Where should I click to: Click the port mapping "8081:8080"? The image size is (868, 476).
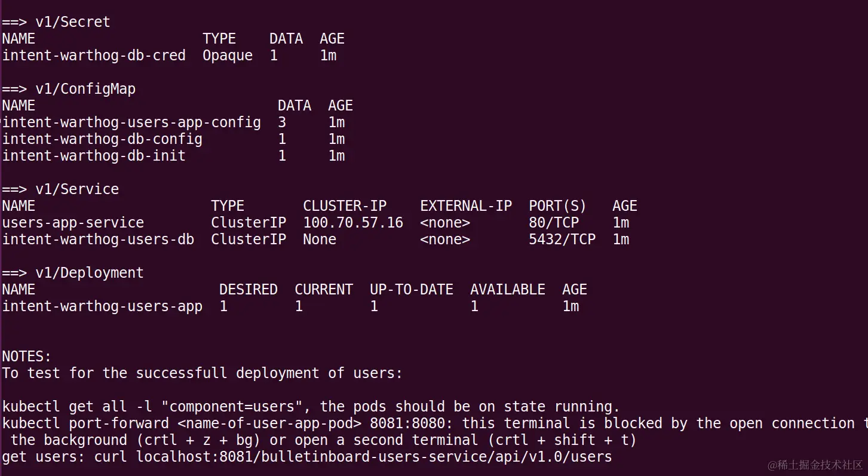(x=407, y=423)
